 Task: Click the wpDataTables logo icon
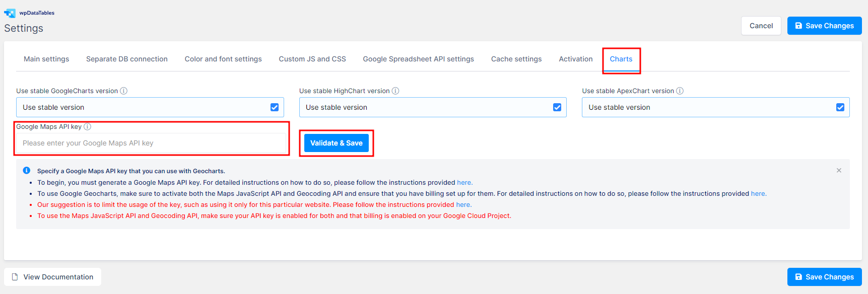(10, 13)
